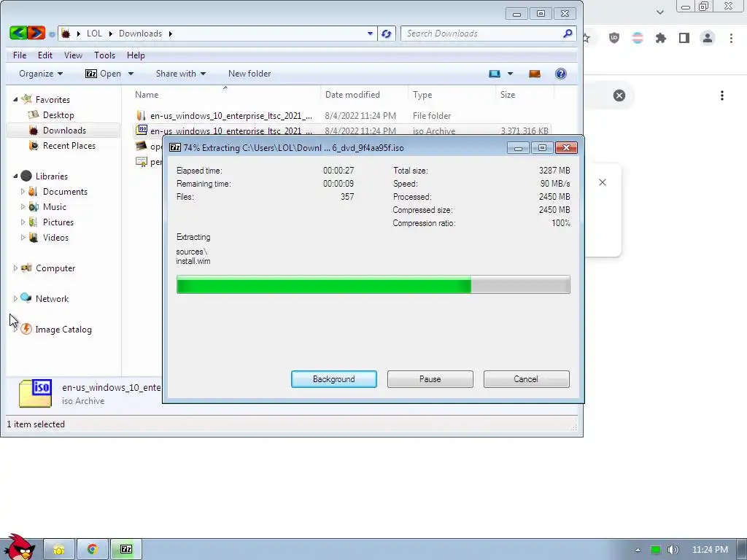
Task: Sort files by Size column
Action: click(525, 94)
